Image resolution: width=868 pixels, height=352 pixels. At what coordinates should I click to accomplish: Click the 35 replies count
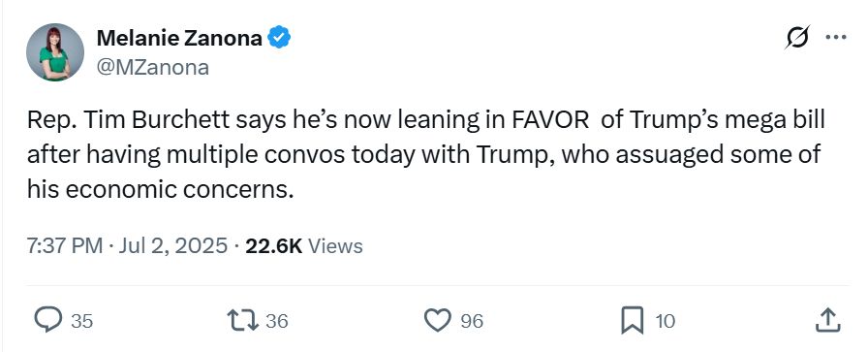pos(82,321)
